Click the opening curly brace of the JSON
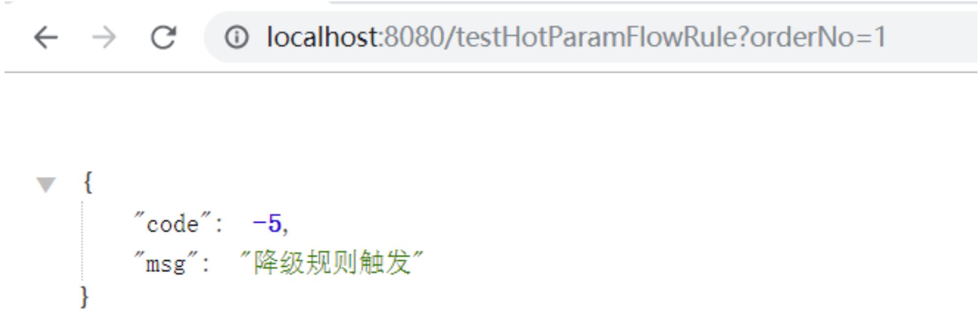This screenshot has height=331, width=980. (88, 182)
